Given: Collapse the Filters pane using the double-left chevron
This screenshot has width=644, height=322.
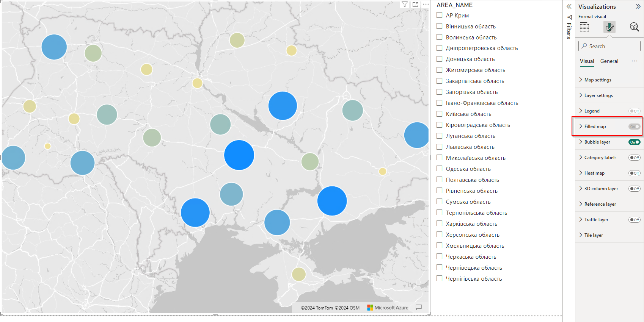Looking at the screenshot, I should tap(569, 6).
